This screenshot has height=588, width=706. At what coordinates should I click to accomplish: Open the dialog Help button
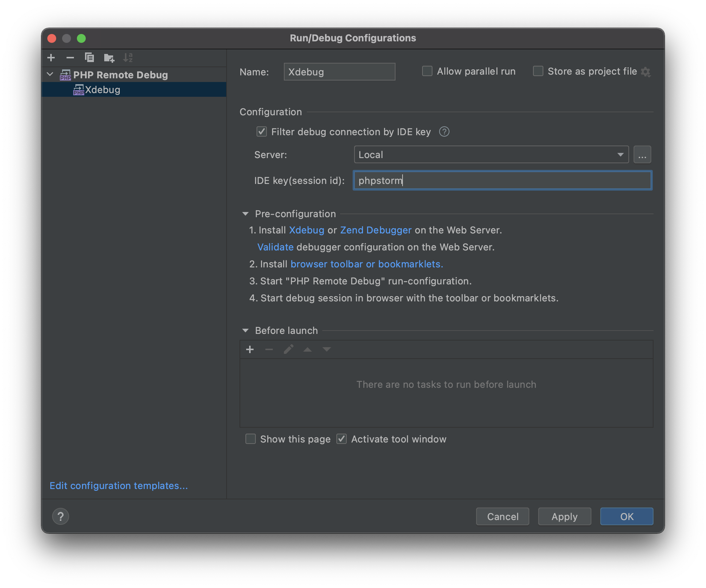point(61,516)
